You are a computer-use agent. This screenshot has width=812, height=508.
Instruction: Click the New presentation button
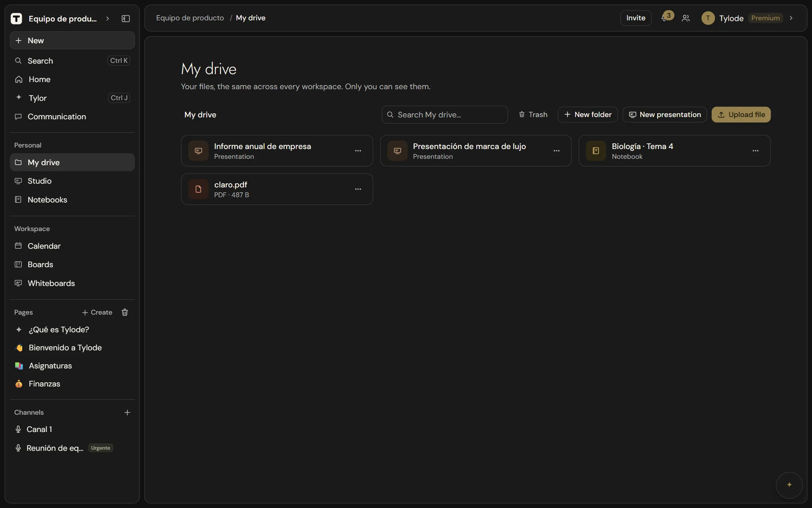click(x=664, y=114)
